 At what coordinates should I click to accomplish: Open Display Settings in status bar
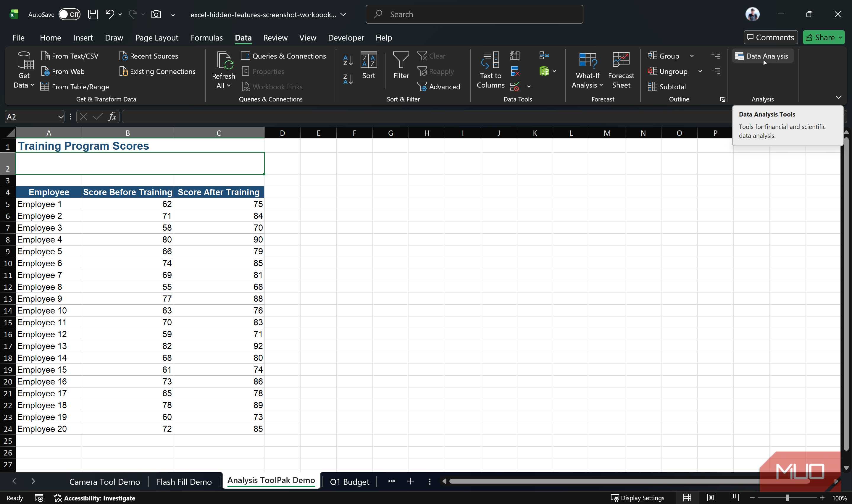pos(638,498)
